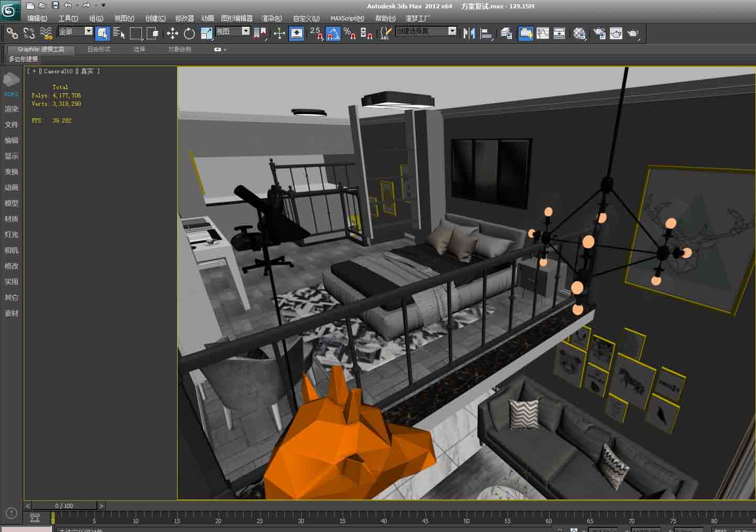Click the 灯光 sidebar button
The width and height of the screenshot is (756, 532).
(x=12, y=235)
